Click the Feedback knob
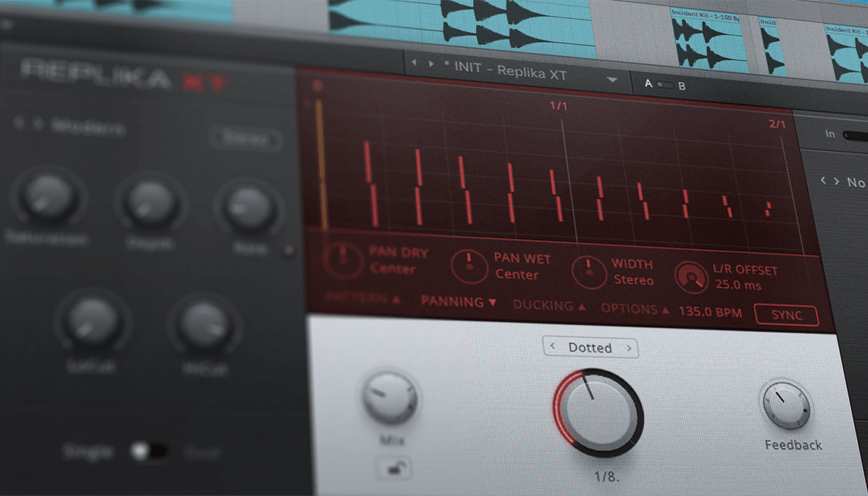 (785, 406)
